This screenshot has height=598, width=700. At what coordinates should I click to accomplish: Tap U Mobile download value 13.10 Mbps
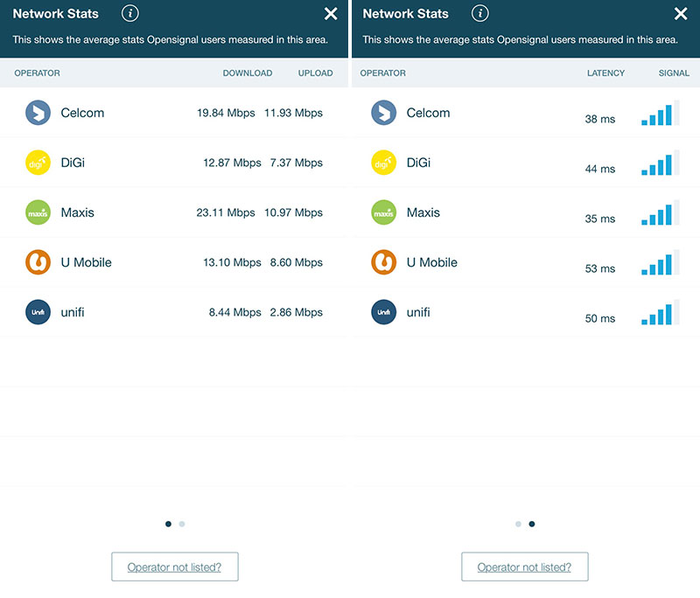pos(232,262)
